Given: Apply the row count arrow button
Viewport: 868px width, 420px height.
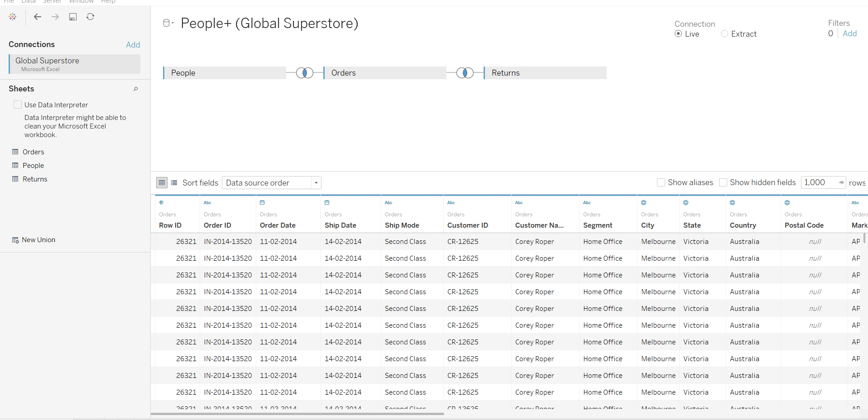Looking at the screenshot, I should click(841, 182).
